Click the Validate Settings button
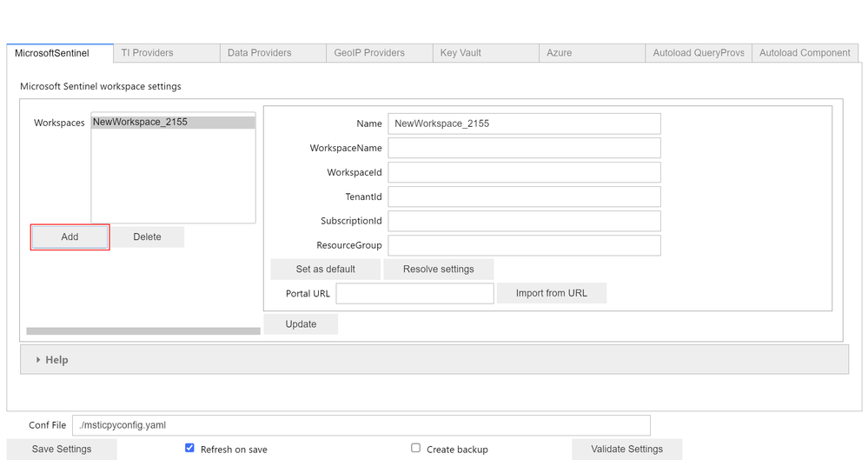This screenshot has height=460, width=868. [x=626, y=450]
